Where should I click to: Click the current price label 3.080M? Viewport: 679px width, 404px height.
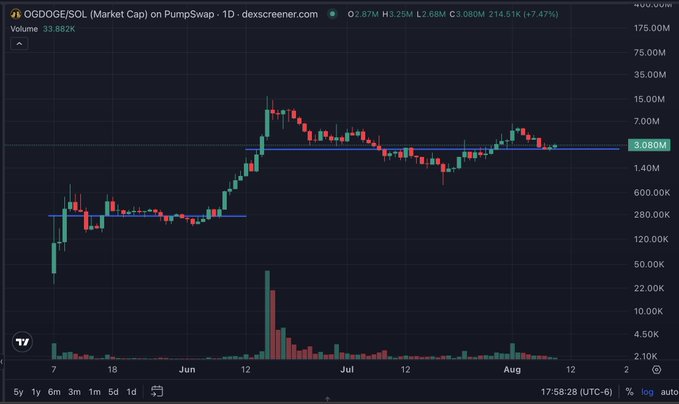(x=649, y=145)
